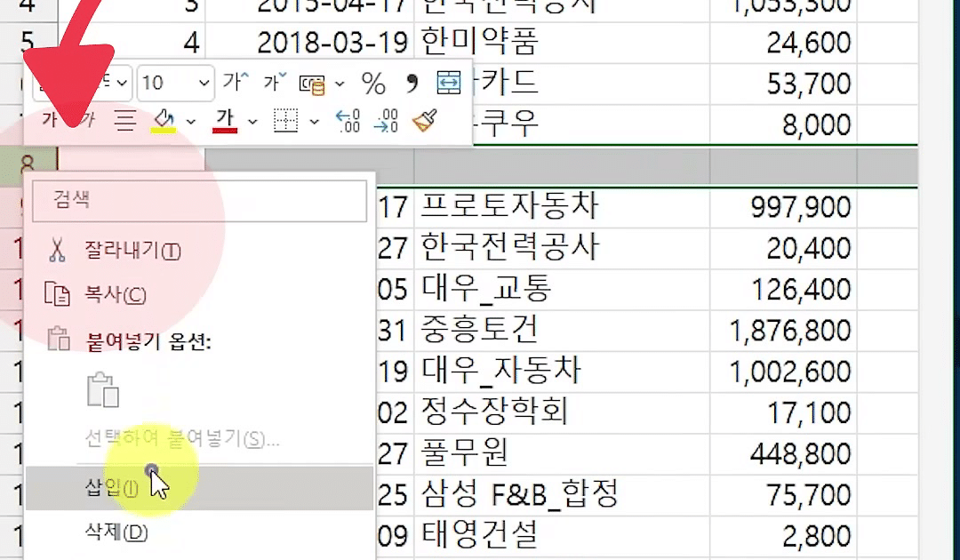Screen dimensions: 960x560
Task: Expand borders dropdown arrow
Action: (x=314, y=122)
